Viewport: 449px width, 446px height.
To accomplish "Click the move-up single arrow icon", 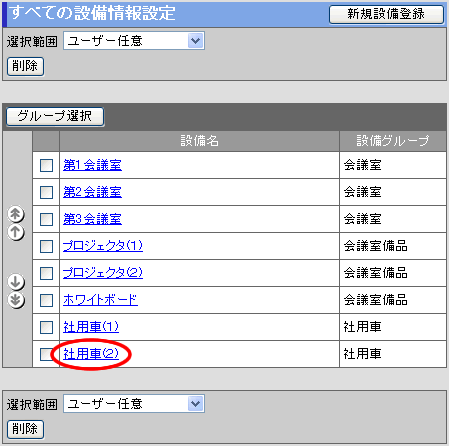I will click(x=16, y=232).
